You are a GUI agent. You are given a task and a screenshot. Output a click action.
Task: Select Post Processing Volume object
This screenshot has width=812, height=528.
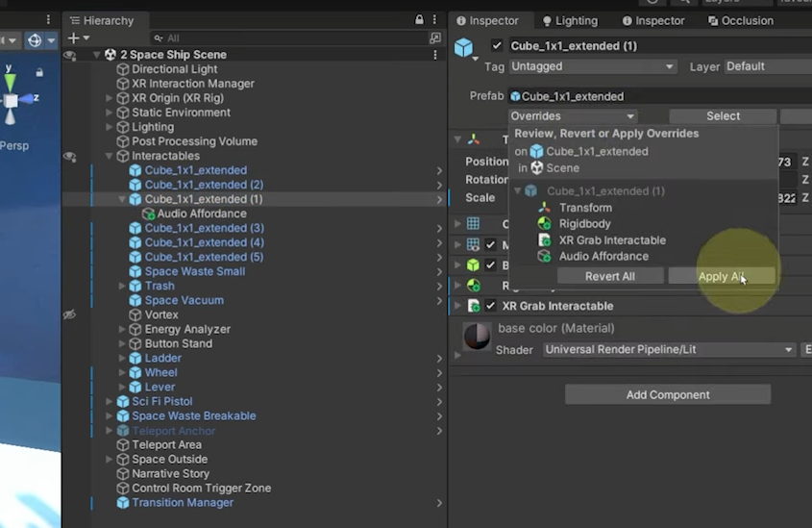(195, 141)
